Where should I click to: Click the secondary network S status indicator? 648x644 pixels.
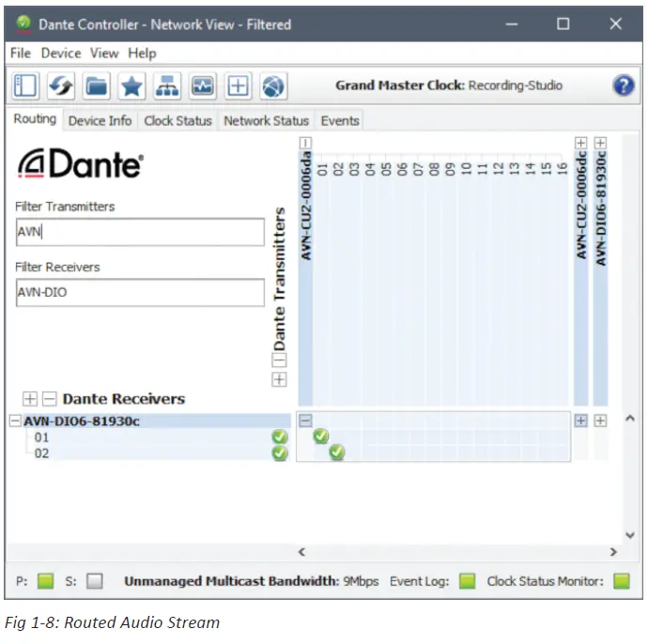point(95,581)
